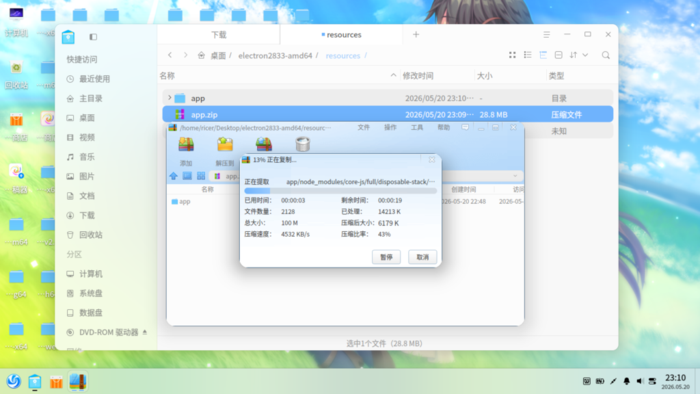Viewport: 700px width, 394px height.
Task: Open 主目录 in sidebar
Action: click(84, 99)
